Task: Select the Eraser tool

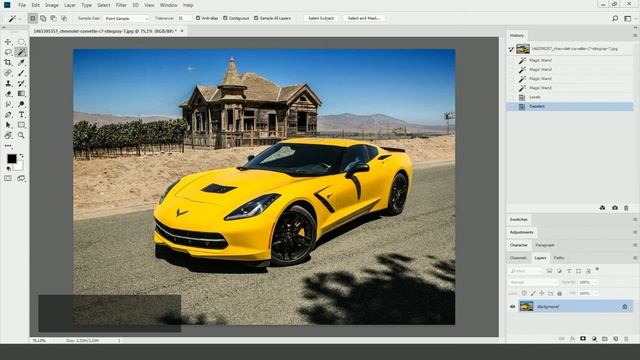Action: click(8, 93)
